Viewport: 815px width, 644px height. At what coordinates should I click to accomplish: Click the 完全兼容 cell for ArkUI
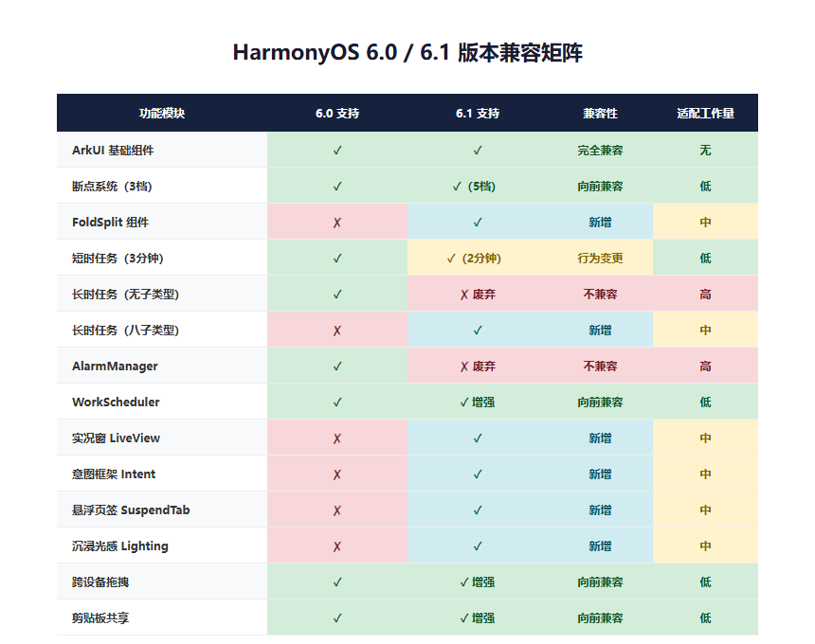click(600, 150)
